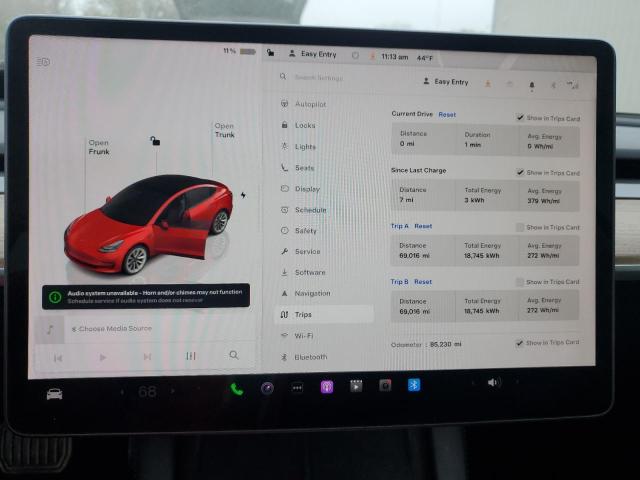Tap the media search icon
Screen dimensions: 640x480
tap(233, 355)
